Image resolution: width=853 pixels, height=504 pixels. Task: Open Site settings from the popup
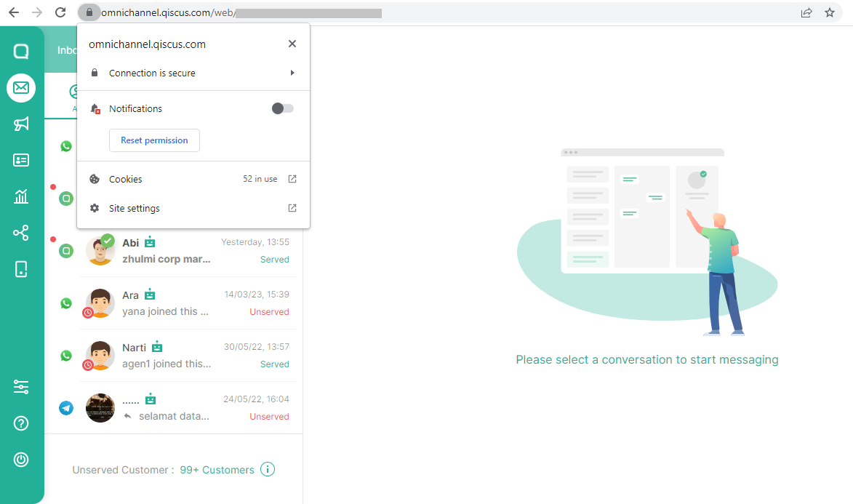click(193, 209)
